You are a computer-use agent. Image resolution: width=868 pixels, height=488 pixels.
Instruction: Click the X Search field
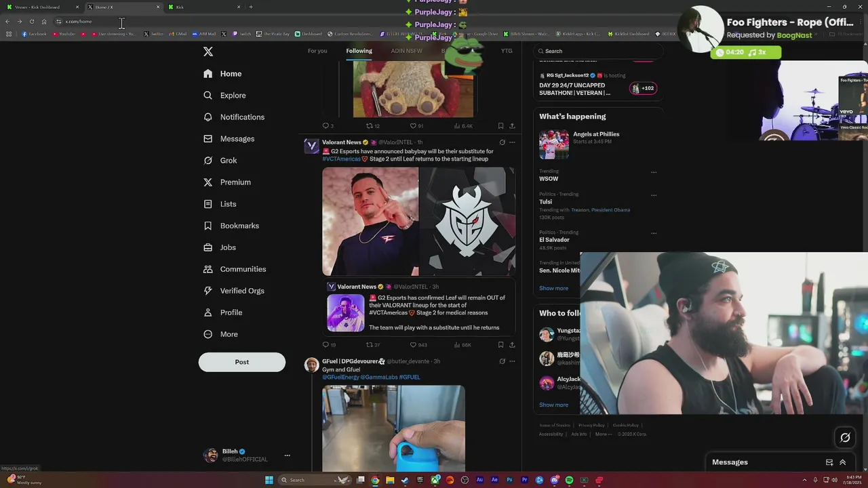pos(598,51)
